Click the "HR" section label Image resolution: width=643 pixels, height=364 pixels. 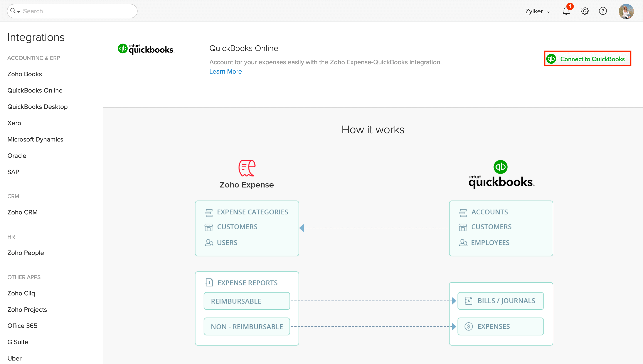[x=11, y=237]
